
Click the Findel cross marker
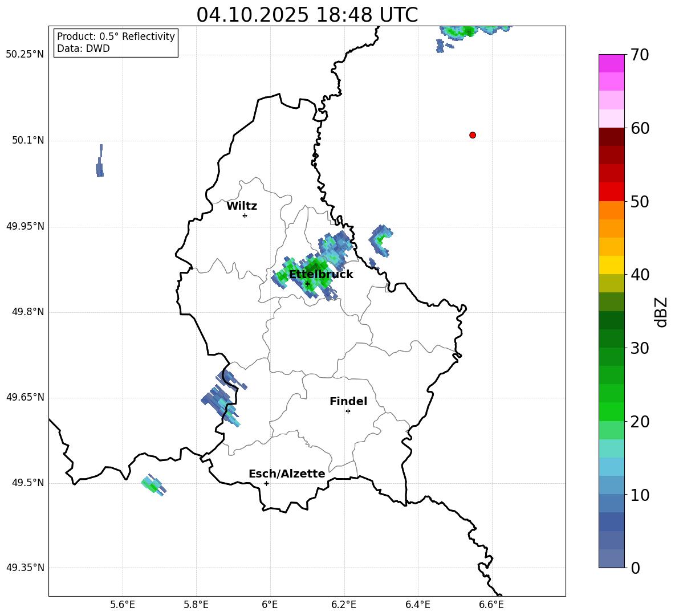pyautogui.click(x=348, y=411)
